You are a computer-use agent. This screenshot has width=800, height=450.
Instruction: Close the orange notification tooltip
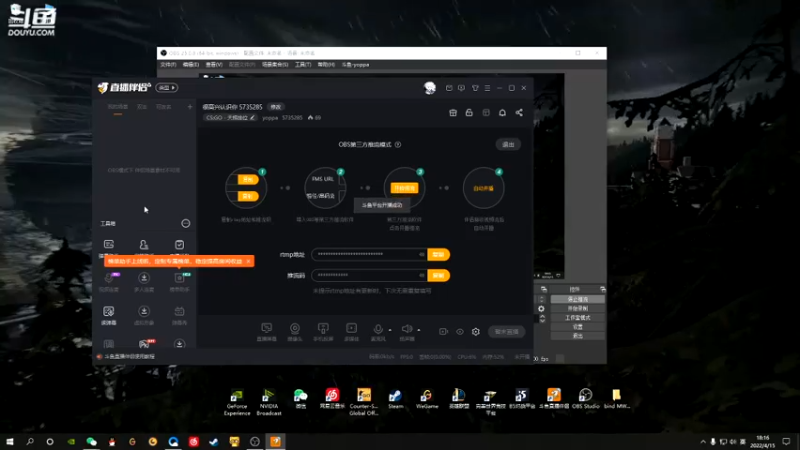pos(248,261)
